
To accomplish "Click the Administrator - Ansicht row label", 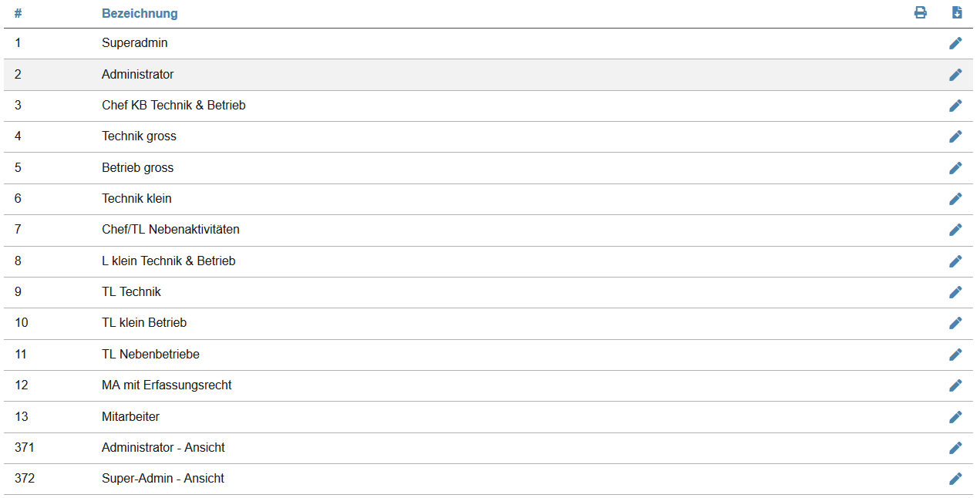I will pyautogui.click(x=163, y=448).
